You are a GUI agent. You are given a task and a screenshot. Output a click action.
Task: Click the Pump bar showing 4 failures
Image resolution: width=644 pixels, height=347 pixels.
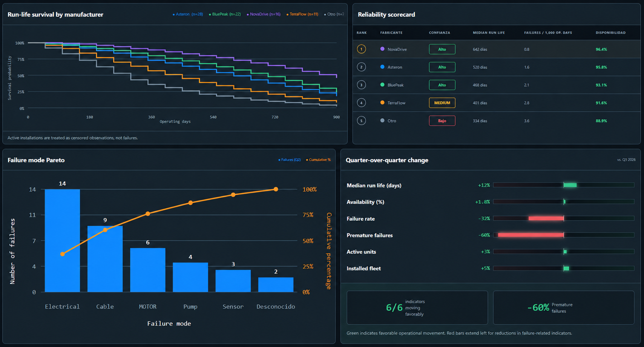190,277
